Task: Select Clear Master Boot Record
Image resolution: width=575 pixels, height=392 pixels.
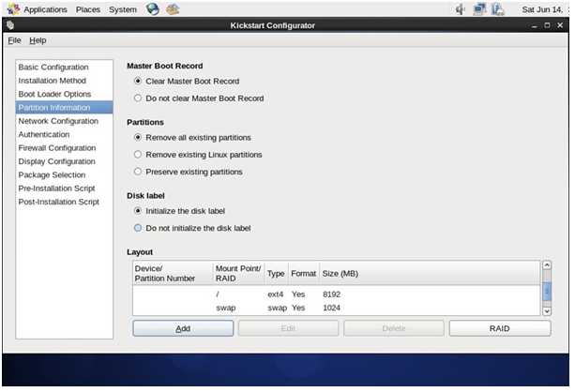Action: point(138,81)
